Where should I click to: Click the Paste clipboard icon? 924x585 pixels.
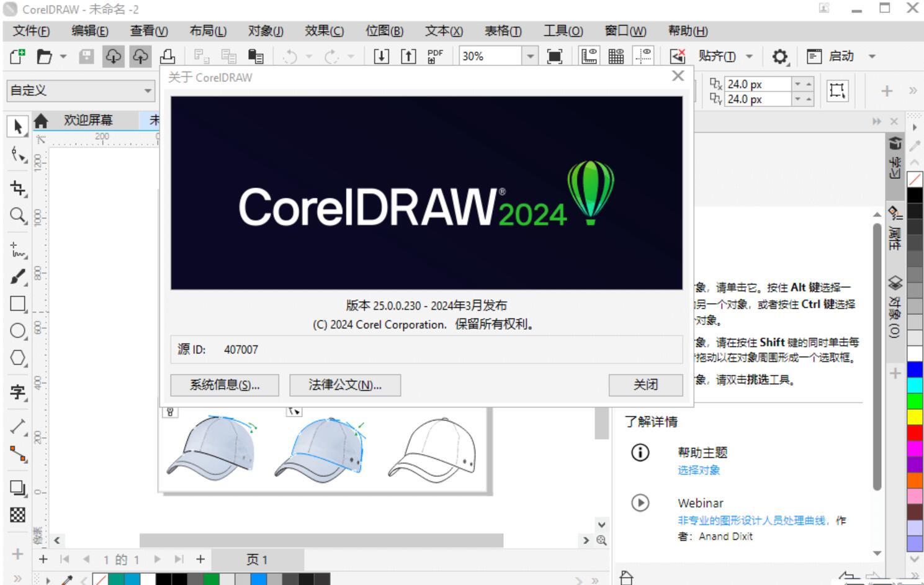pos(256,57)
